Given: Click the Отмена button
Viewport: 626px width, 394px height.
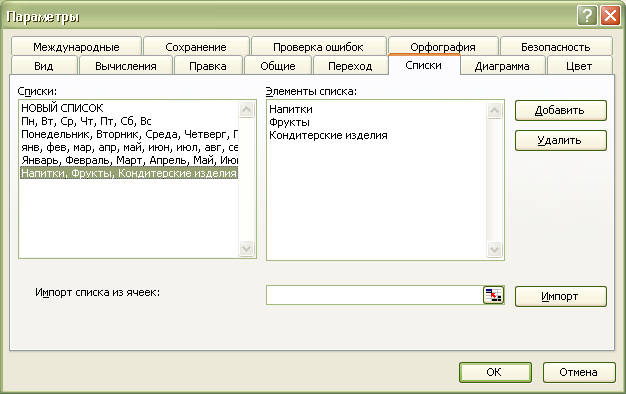Looking at the screenshot, I should pos(579,372).
